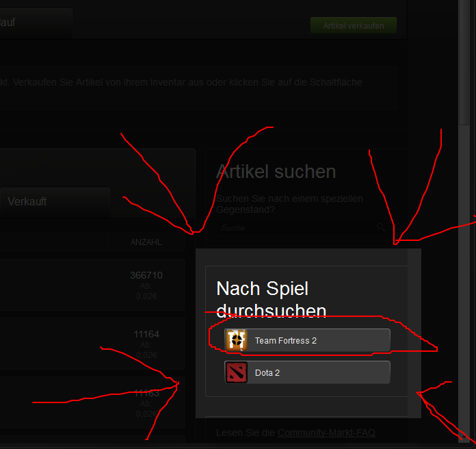The image size is (476, 449).
Task: Click the green Artikel verkaufen button
Action: pos(354,25)
